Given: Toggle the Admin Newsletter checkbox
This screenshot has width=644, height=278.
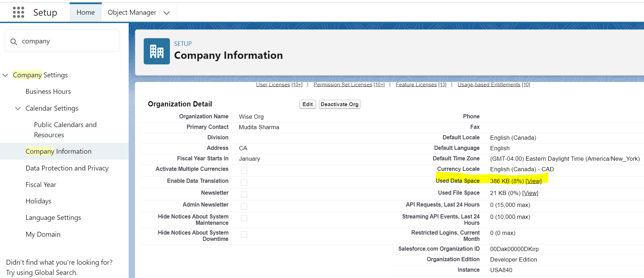Looking at the screenshot, I should tap(244, 206).
